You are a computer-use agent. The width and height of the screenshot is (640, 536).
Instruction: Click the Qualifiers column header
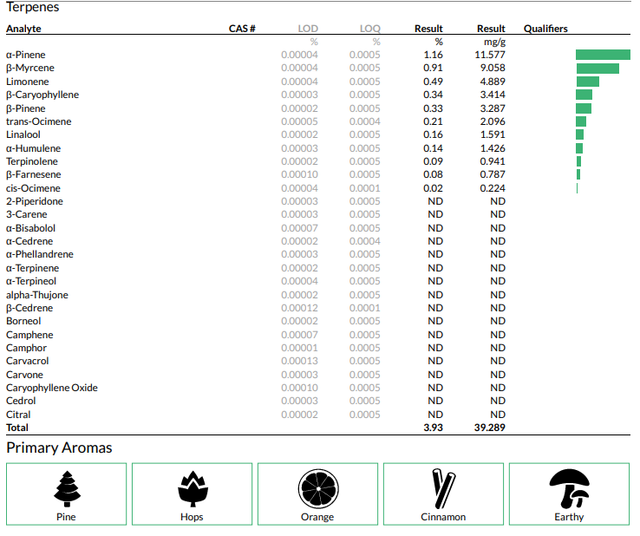click(x=546, y=29)
